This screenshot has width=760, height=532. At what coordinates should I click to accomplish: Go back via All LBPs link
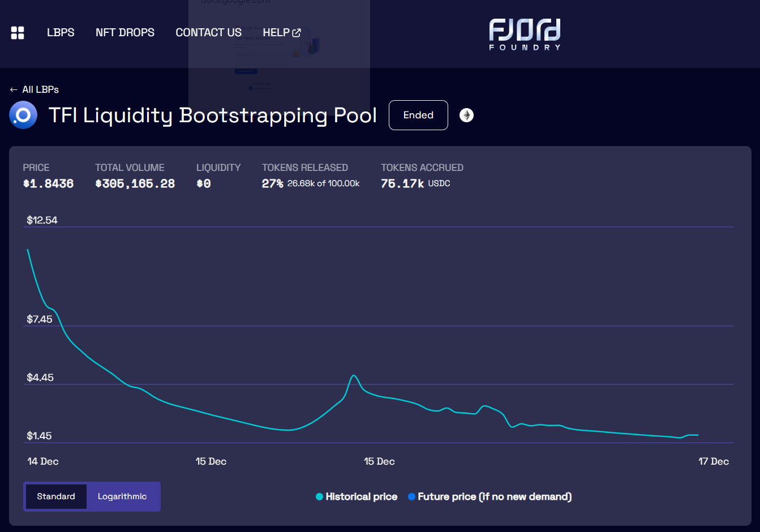click(x=35, y=89)
